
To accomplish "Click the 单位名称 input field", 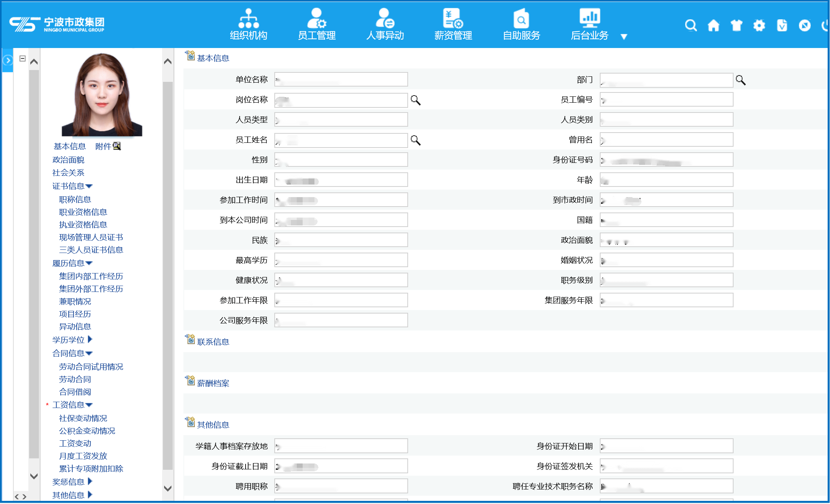I will pyautogui.click(x=341, y=79).
